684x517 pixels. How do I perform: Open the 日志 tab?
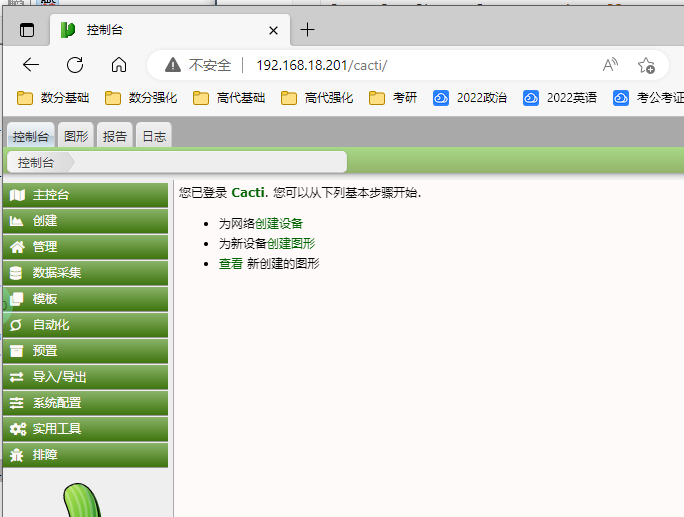[x=153, y=136]
